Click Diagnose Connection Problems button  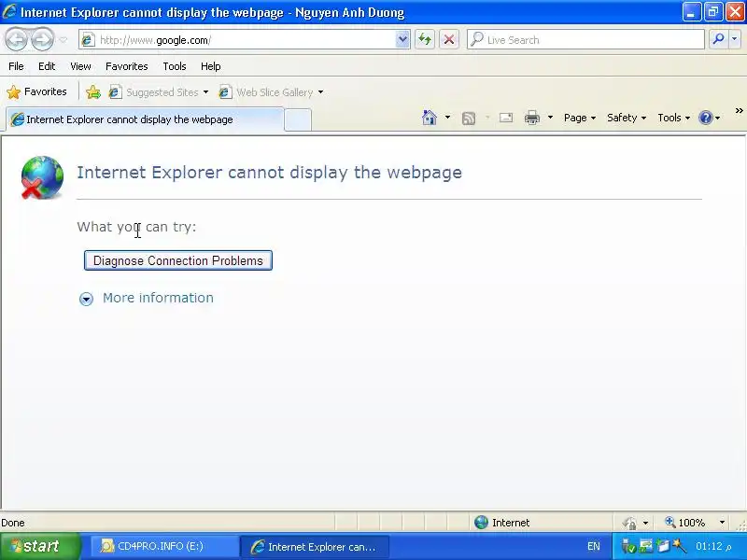pyautogui.click(x=178, y=260)
